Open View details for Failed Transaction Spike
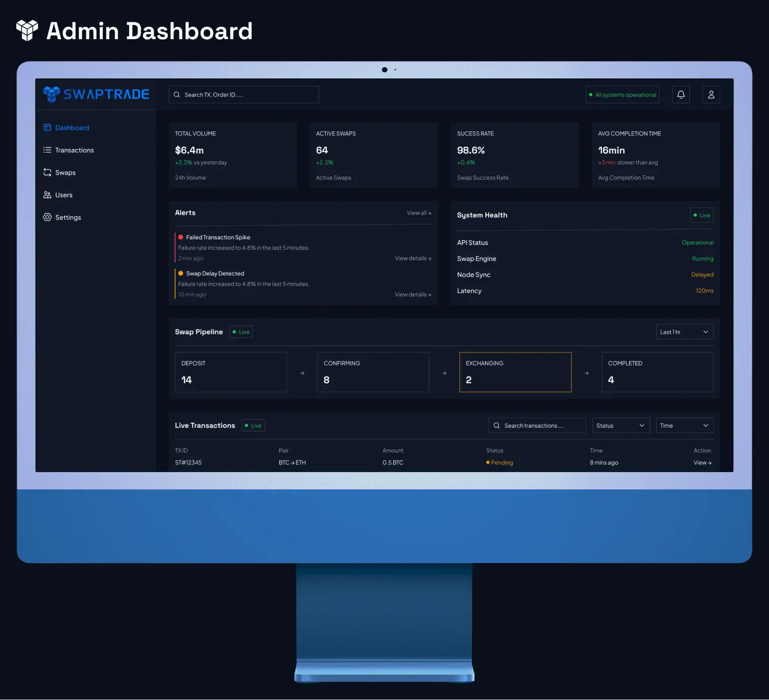The width and height of the screenshot is (769, 700). (x=412, y=258)
